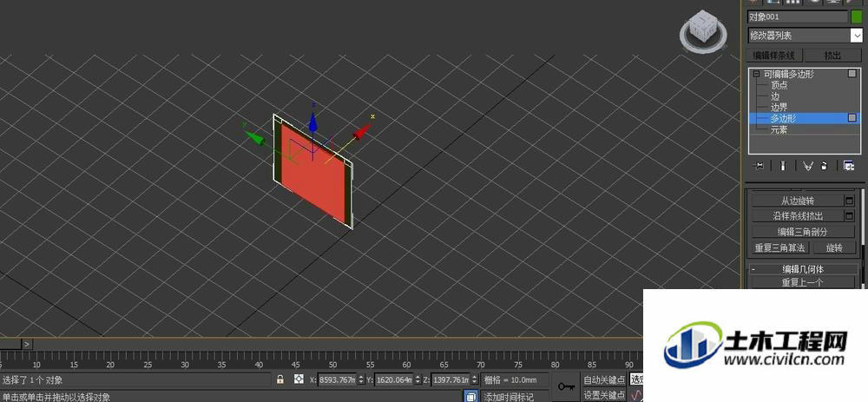Click make unique modifier icon
This screenshot has height=402, width=868.
tap(807, 166)
